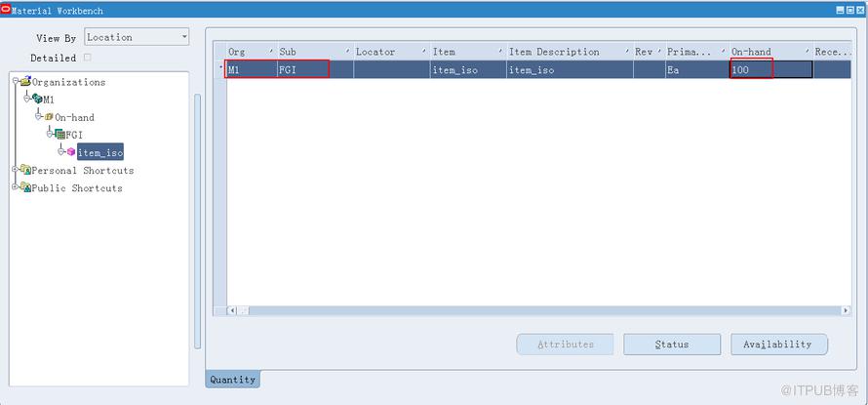Screen dimensions: 868x405
Task: Select the item_iso tree item
Action: click(100, 152)
